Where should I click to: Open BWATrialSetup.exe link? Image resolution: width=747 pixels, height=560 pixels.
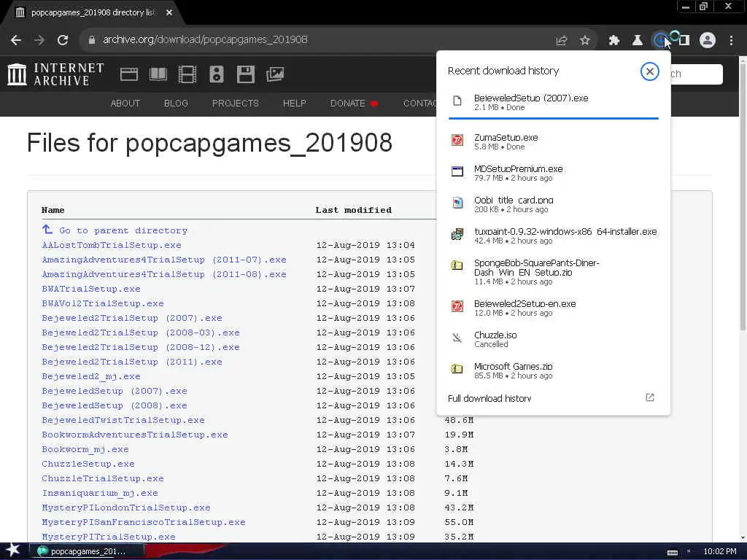(91, 289)
